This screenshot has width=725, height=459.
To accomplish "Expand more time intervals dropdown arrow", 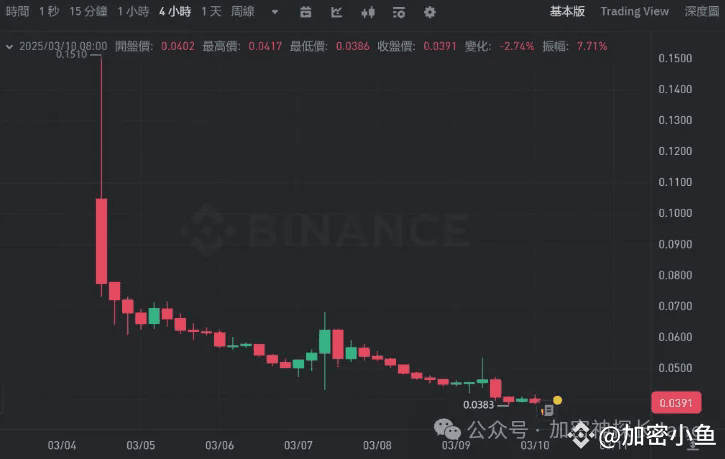I will coord(275,12).
